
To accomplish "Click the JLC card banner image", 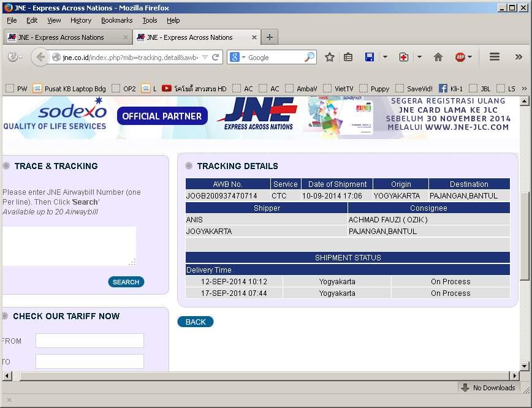I will click(340, 115).
